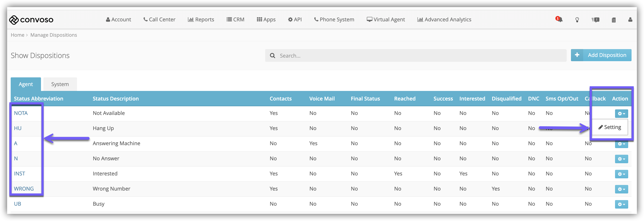
Task: Click the checklist document icon
Action: click(x=613, y=20)
